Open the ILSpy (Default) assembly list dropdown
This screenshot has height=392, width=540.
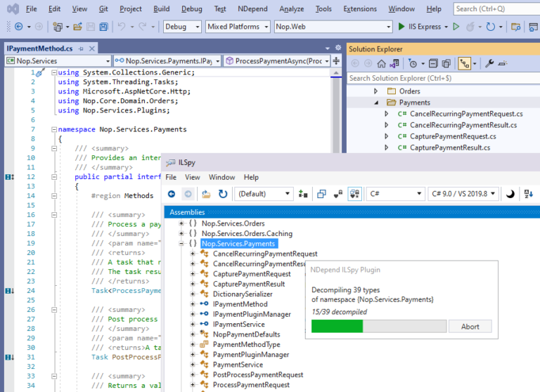click(264, 194)
